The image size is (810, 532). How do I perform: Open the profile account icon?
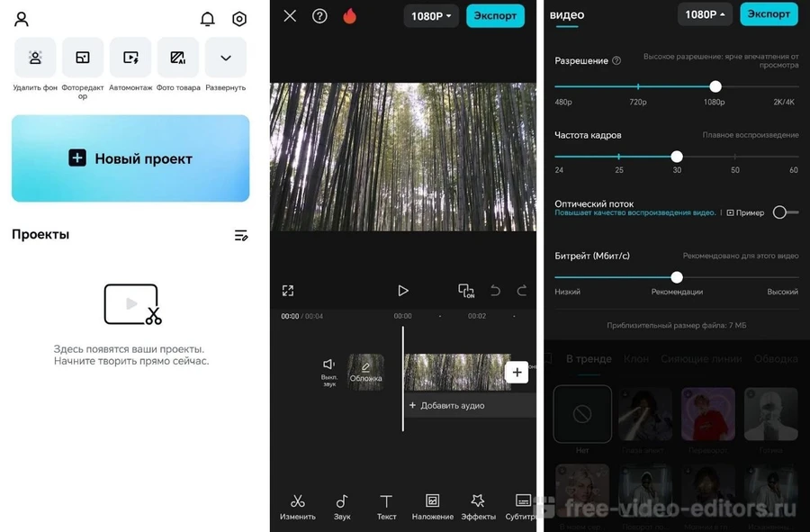point(22,19)
